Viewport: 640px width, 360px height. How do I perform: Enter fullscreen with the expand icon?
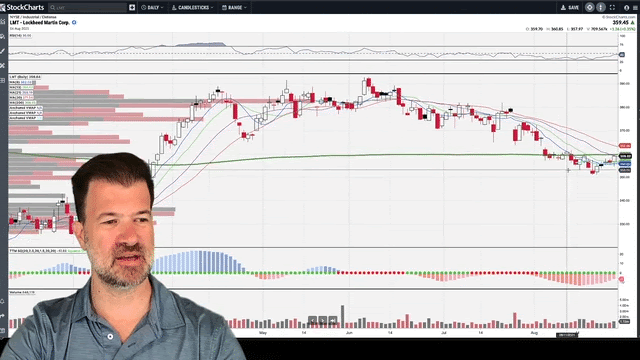tap(612, 7)
